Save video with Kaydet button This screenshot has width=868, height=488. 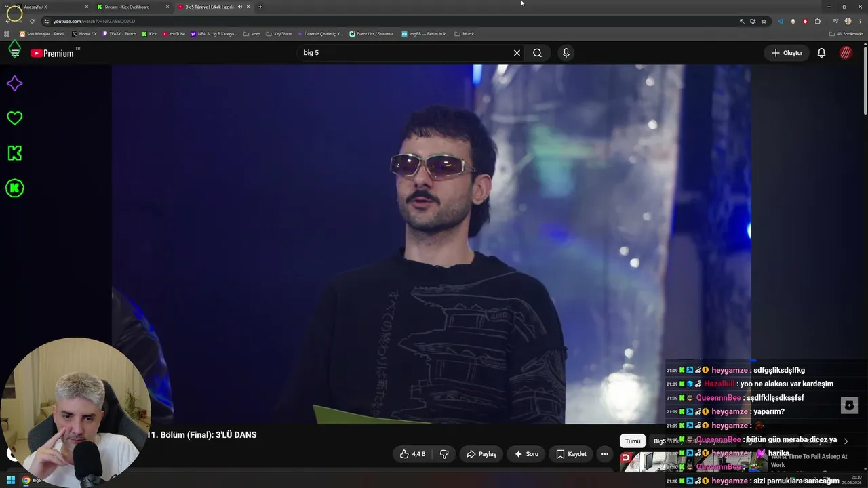click(x=571, y=454)
